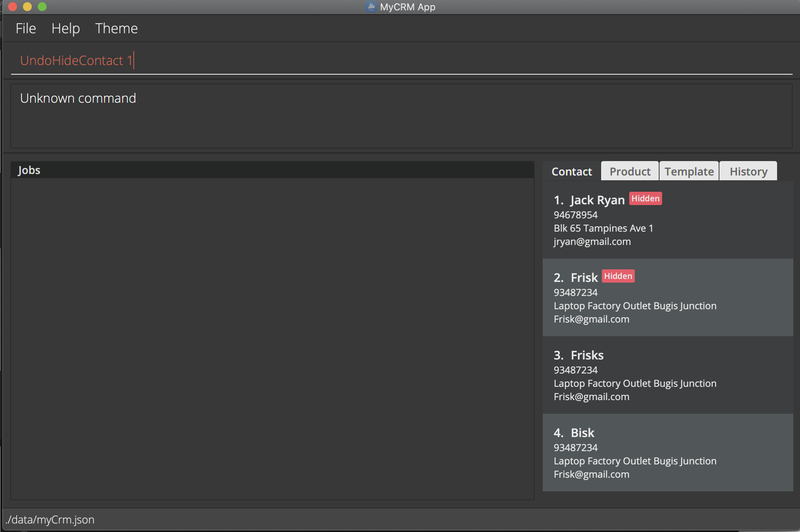The image size is (800, 532).
Task: Click Bisk's Laptop Factory Outlet address
Action: point(635,461)
